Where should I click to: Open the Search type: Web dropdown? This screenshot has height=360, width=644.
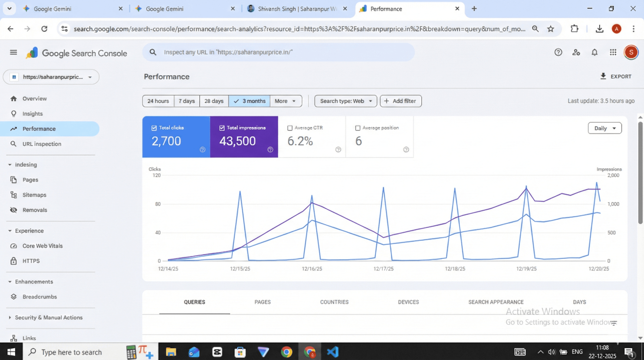(x=345, y=101)
